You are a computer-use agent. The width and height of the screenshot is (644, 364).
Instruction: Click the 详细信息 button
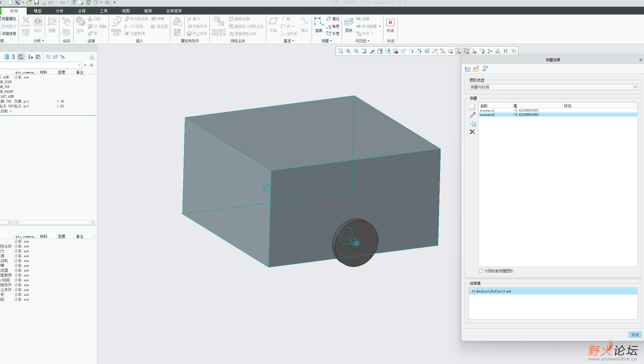[8, 34]
